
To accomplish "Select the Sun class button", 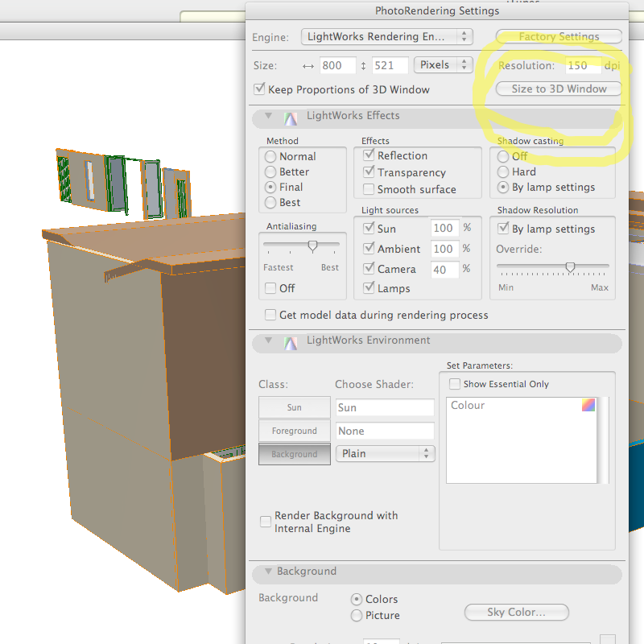I will [x=295, y=407].
